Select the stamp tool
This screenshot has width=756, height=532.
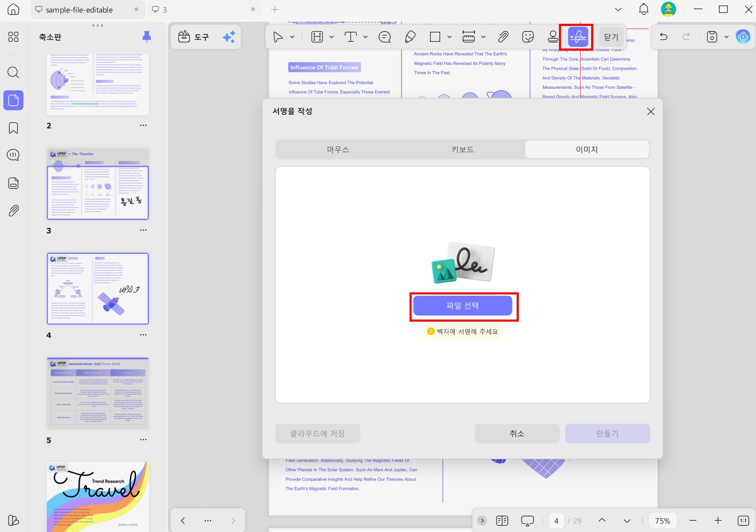(553, 37)
